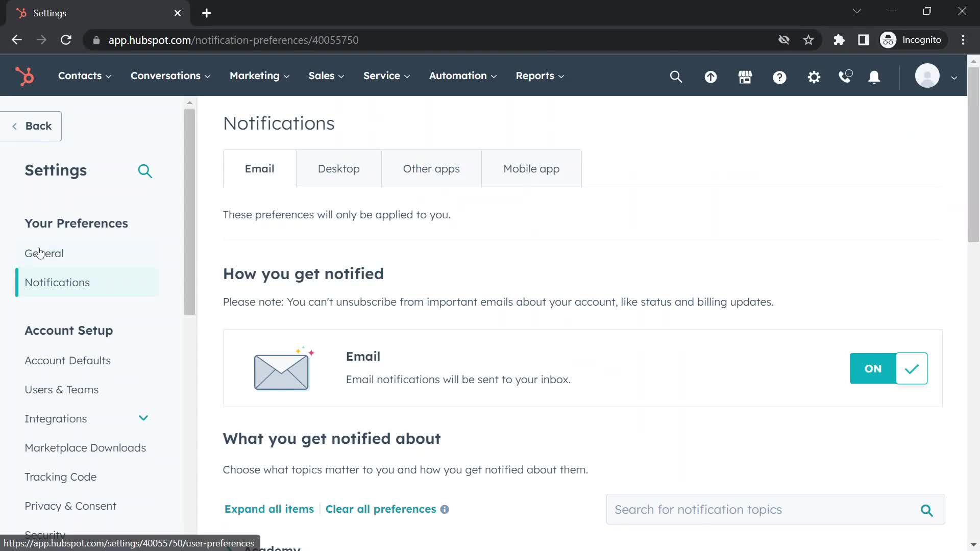Click the Email tab in Notifications
Image resolution: width=980 pixels, height=551 pixels.
coord(260,168)
